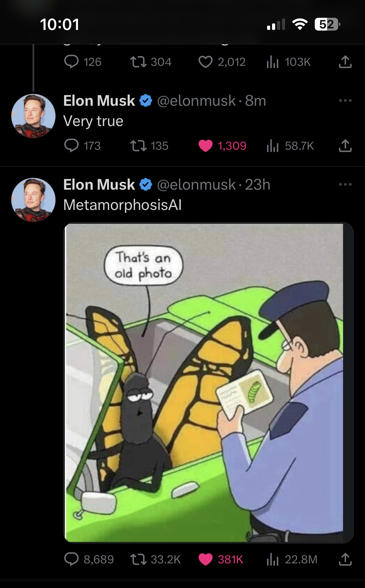View analytics showing 22.8M views
This screenshot has width=365, height=588.
pos(292,559)
